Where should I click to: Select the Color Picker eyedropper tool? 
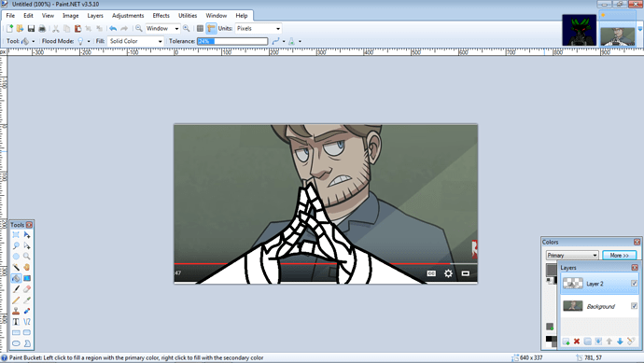27,300
